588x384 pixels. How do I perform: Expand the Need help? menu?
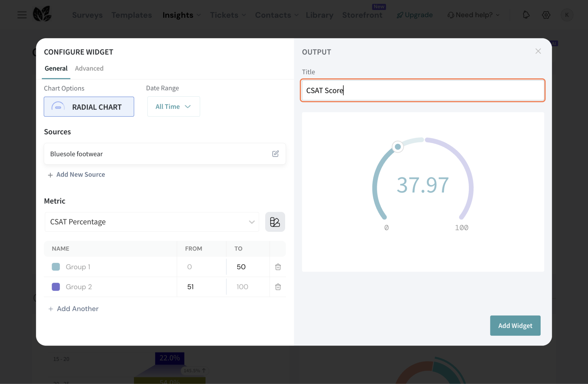[474, 15]
